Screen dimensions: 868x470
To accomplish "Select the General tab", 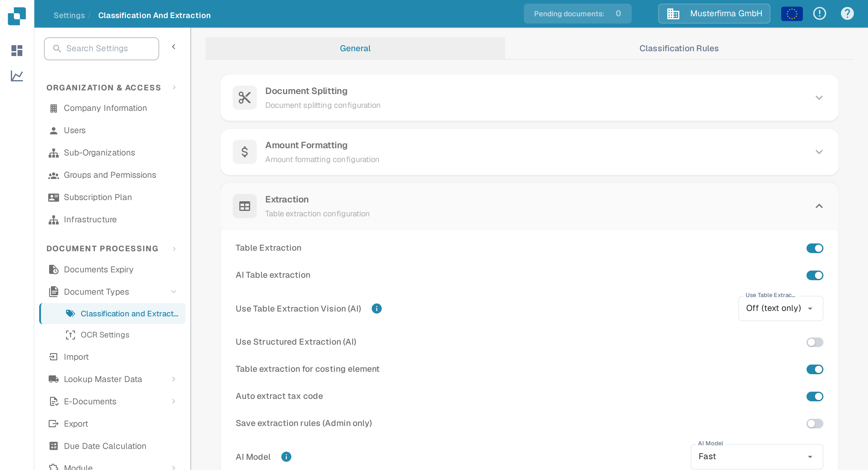I will (355, 49).
